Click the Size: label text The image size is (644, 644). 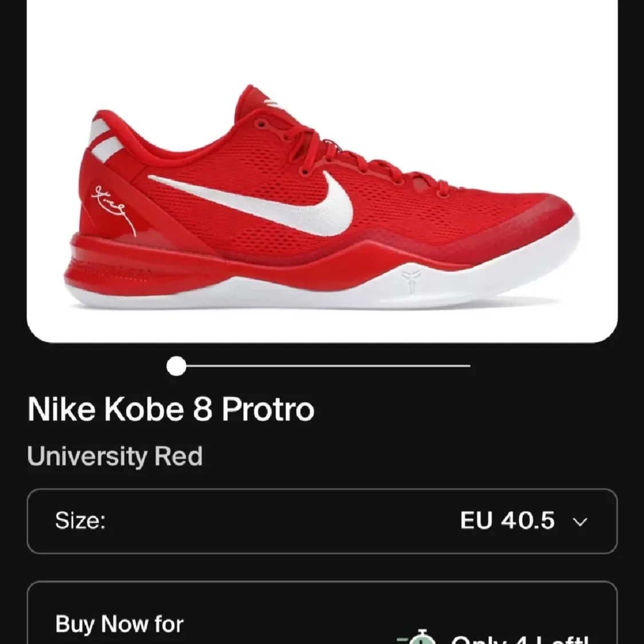click(81, 520)
